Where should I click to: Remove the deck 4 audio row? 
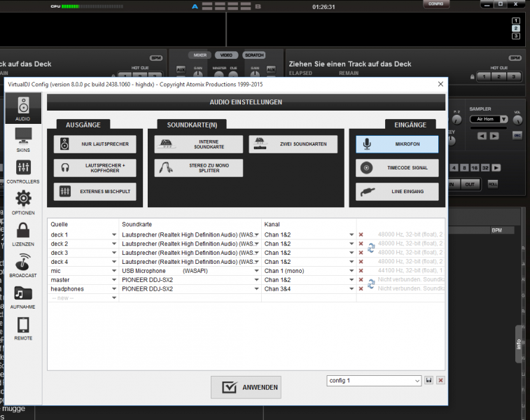[361, 262]
